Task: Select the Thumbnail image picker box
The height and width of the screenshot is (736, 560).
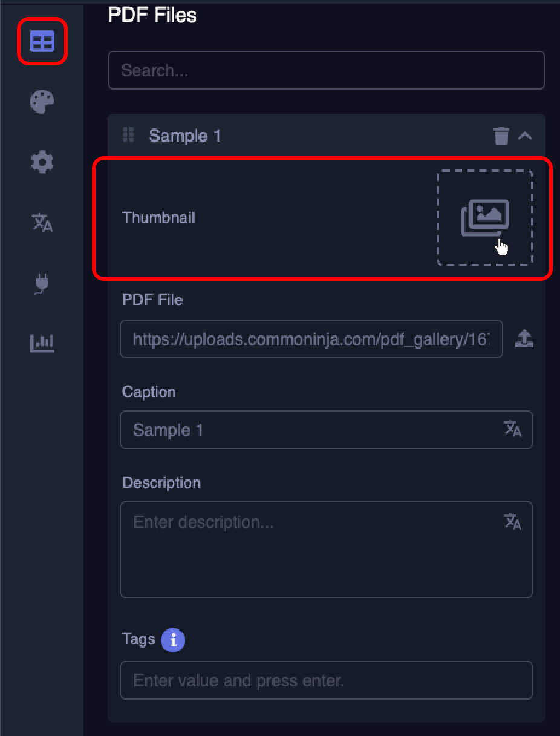Action: point(485,218)
